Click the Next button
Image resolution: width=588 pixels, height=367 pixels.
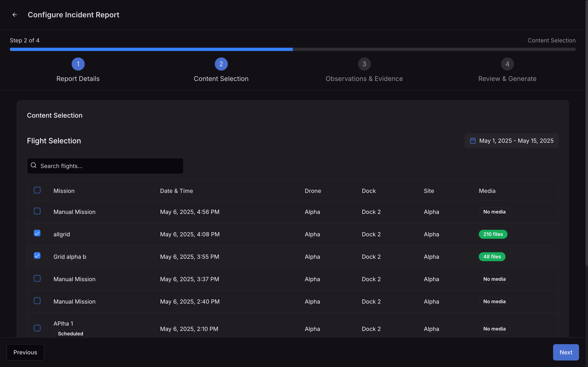[566, 352]
